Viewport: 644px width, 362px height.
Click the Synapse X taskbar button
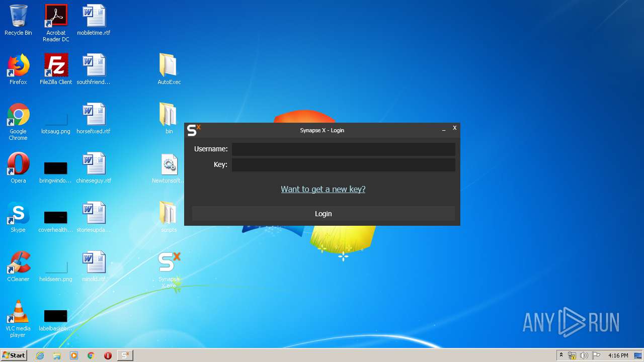125,355
